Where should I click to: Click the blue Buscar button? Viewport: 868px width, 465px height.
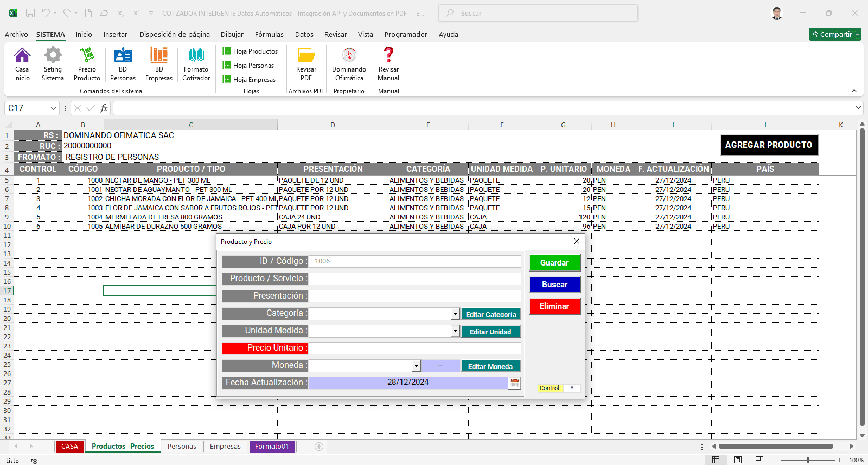555,285
